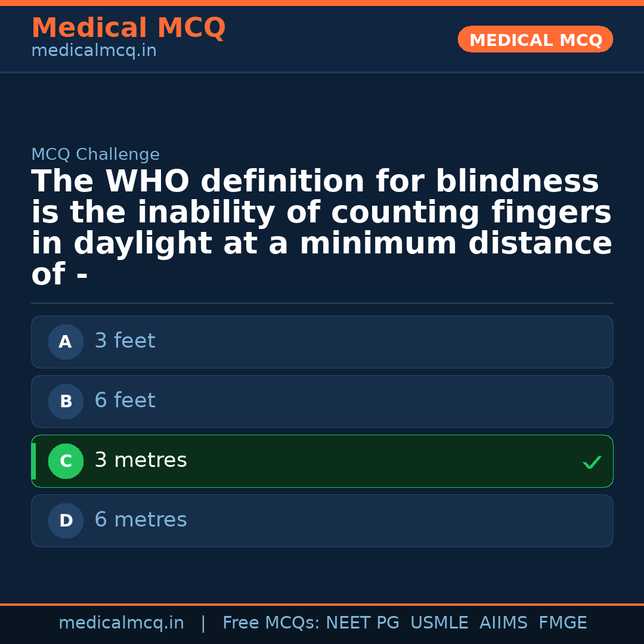The height and width of the screenshot is (644, 644).
Task: Open the medicalmcq.in link under the title
Action: (x=94, y=51)
